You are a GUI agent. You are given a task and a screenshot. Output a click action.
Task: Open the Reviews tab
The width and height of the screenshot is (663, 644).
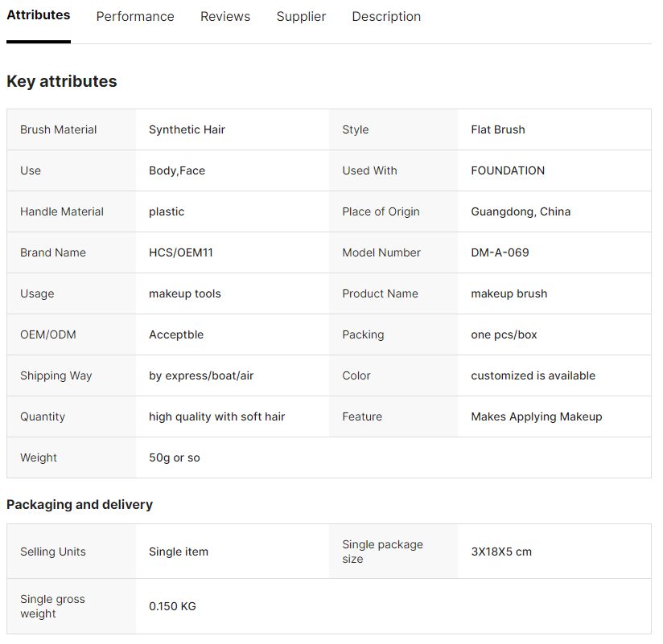click(x=225, y=17)
